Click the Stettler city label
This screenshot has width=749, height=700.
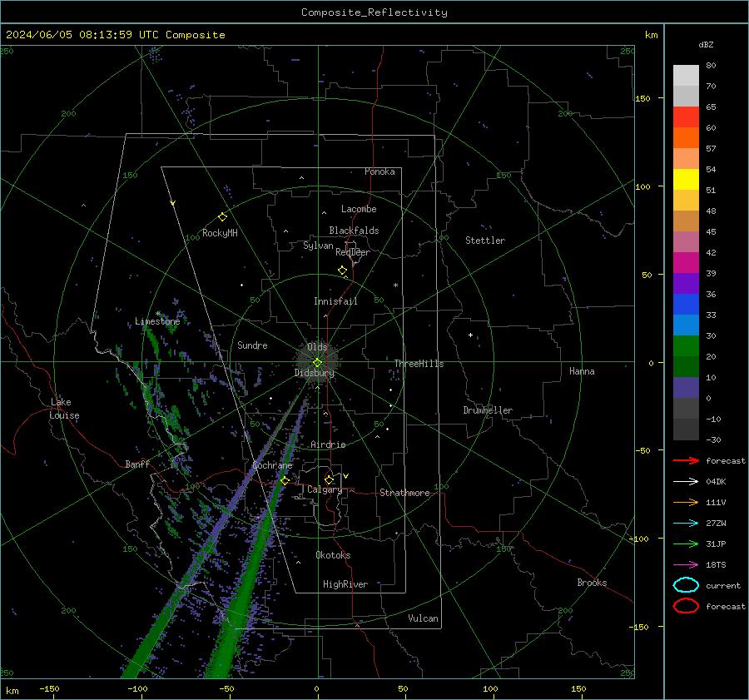tap(485, 241)
